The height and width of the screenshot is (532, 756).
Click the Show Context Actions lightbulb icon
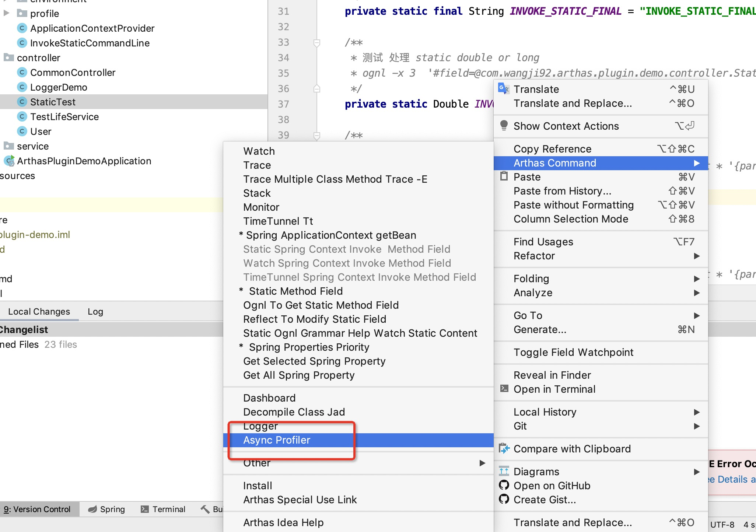coord(504,126)
